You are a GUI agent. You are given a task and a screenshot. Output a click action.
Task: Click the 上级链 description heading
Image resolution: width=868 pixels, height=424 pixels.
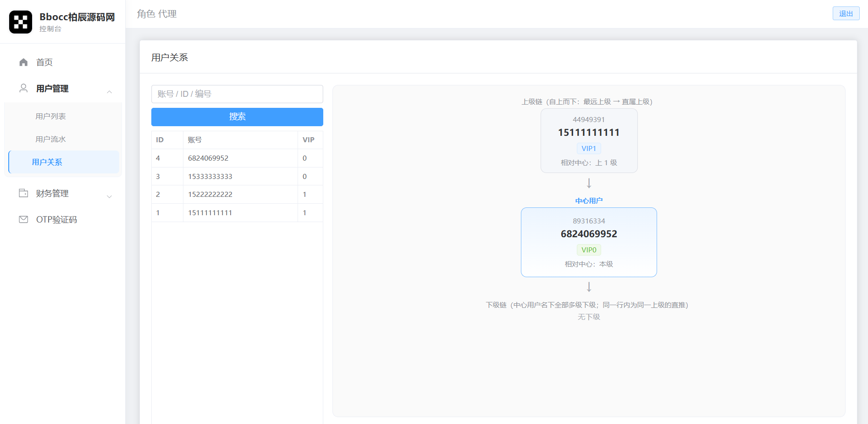(587, 101)
